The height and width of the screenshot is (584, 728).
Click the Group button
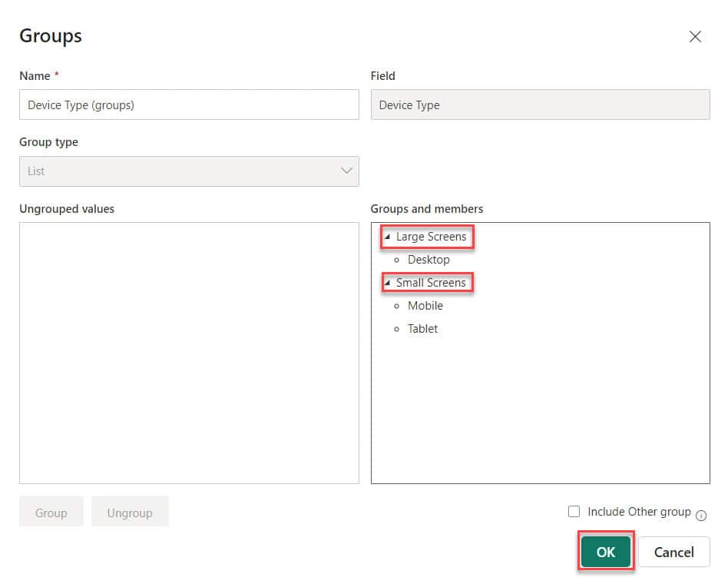(x=51, y=513)
